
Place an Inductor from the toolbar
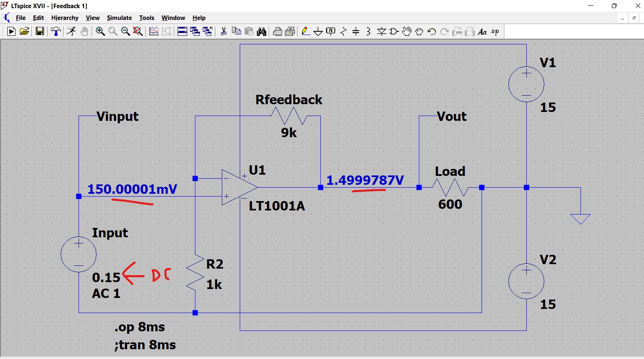(x=368, y=31)
